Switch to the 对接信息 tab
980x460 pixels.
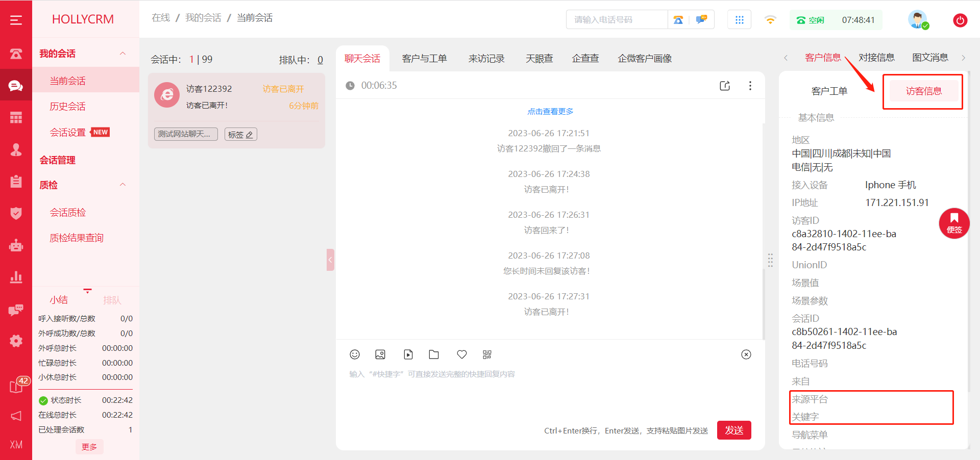[x=876, y=58]
